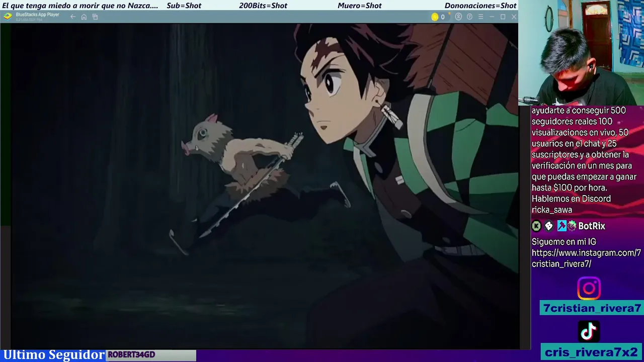Click the webcam feed thumbnail
This screenshot has width=644, height=362.
[581, 53]
